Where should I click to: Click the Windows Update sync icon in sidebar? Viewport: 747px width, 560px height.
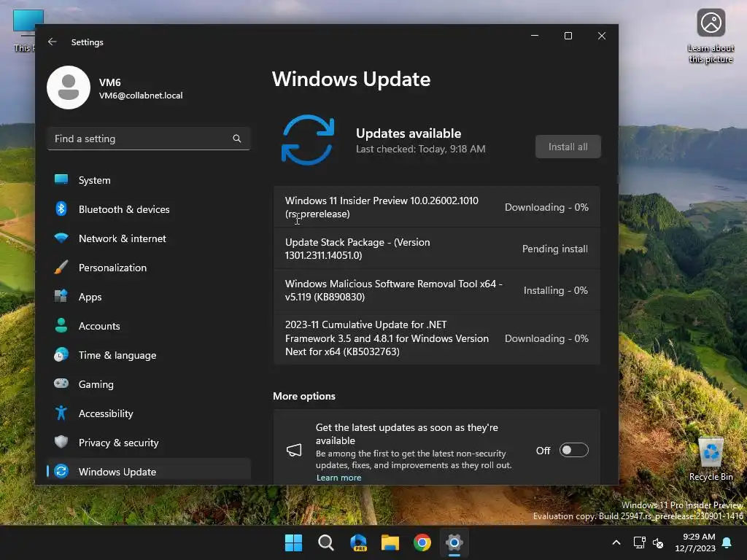click(x=61, y=471)
